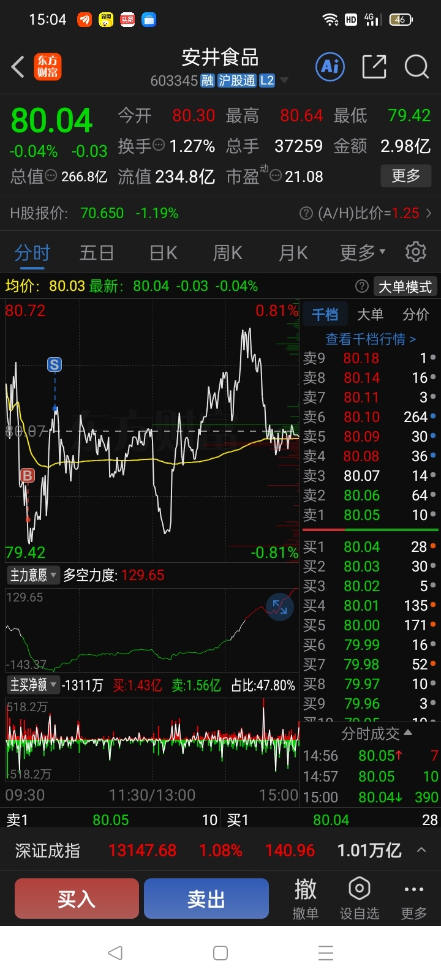Tap the share export icon
Image resolution: width=441 pixels, height=980 pixels.
[374, 67]
